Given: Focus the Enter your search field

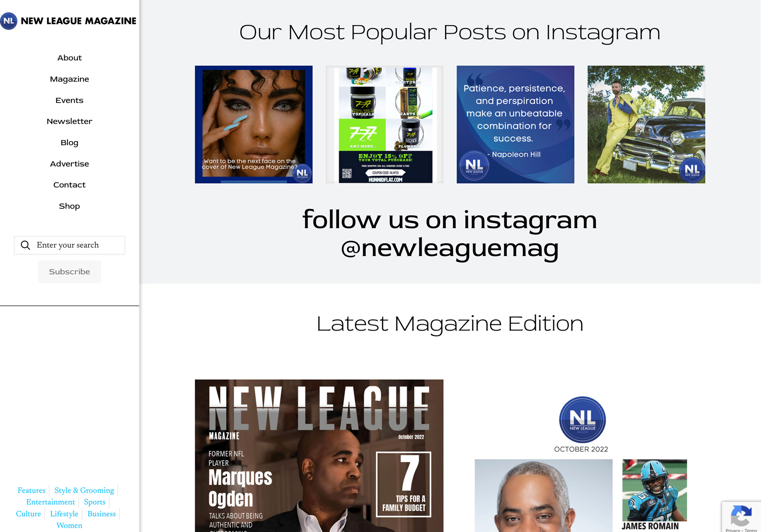Looking at the screenshot, I should [69, 245].
